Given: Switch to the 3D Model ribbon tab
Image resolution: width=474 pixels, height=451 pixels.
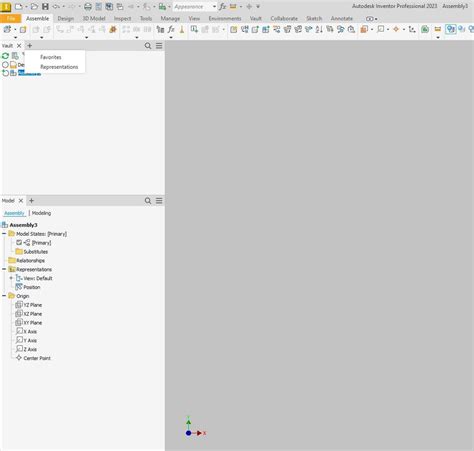Looking at the screenshot, I should (94, 18).
